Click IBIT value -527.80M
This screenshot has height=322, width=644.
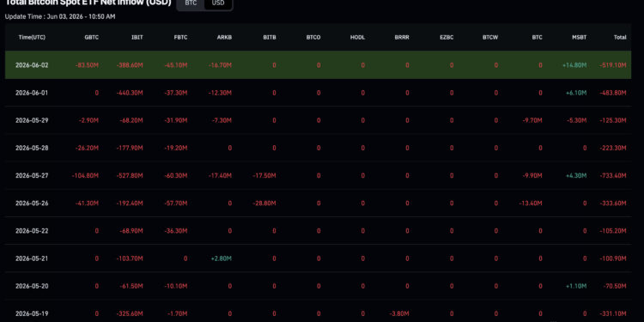pyautogui.click(x=130, y=176)
